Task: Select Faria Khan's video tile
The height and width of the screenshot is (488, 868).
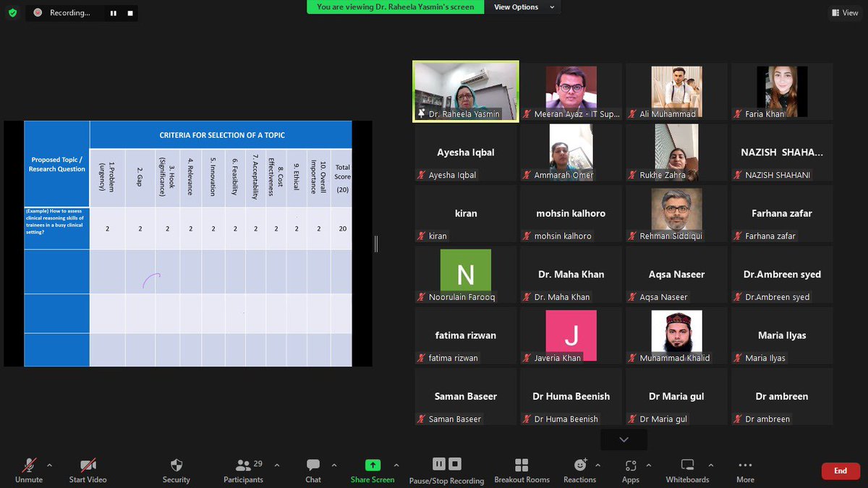Action: (782, 91)
